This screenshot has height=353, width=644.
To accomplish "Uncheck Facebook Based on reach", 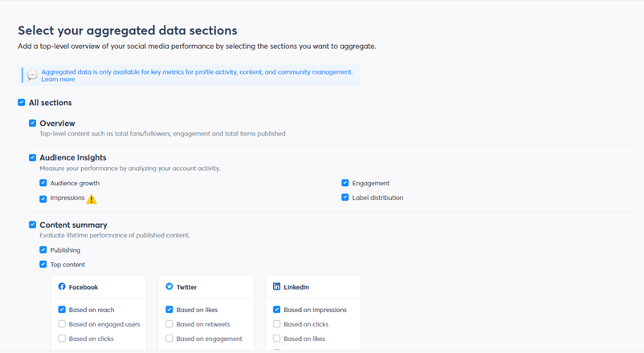I will 62,310.
